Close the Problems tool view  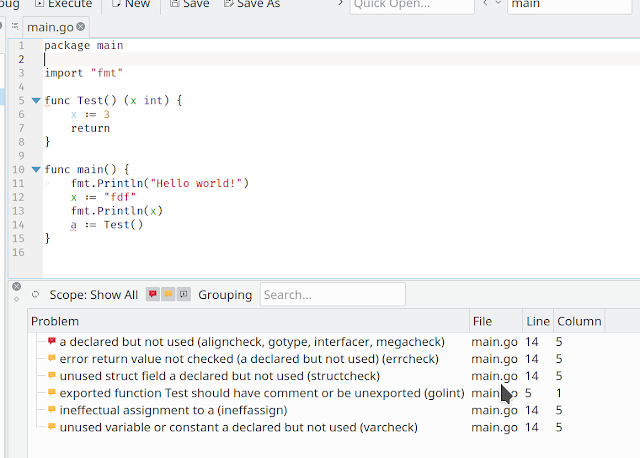tap(16, 287)
